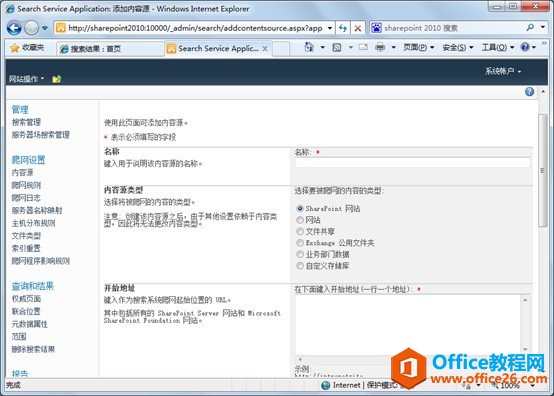Click the Print icon
The height and width of the screenshot is (396, 554).
tap(380, 47)
